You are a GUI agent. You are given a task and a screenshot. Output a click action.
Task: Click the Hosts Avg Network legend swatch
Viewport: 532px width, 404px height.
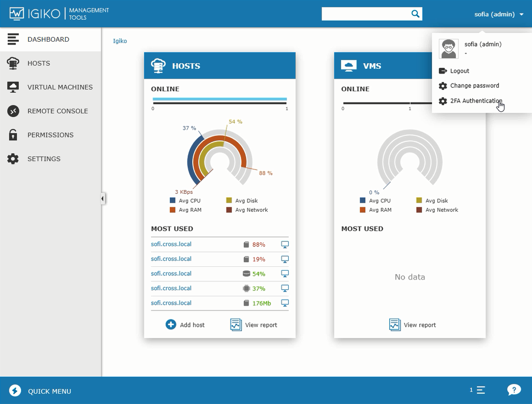tap(229, 210)
